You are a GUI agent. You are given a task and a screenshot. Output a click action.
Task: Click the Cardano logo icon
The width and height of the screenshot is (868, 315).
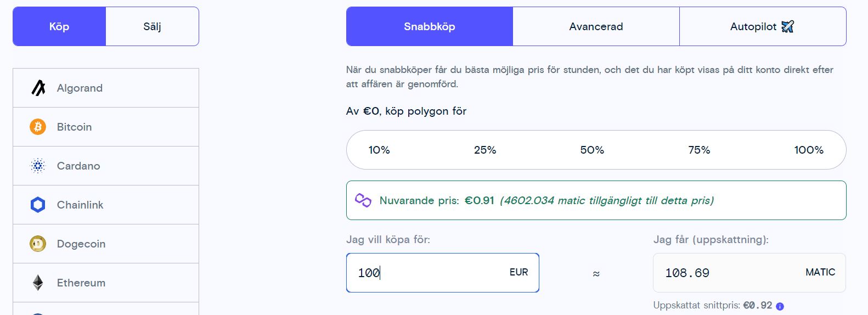[38, 166]
